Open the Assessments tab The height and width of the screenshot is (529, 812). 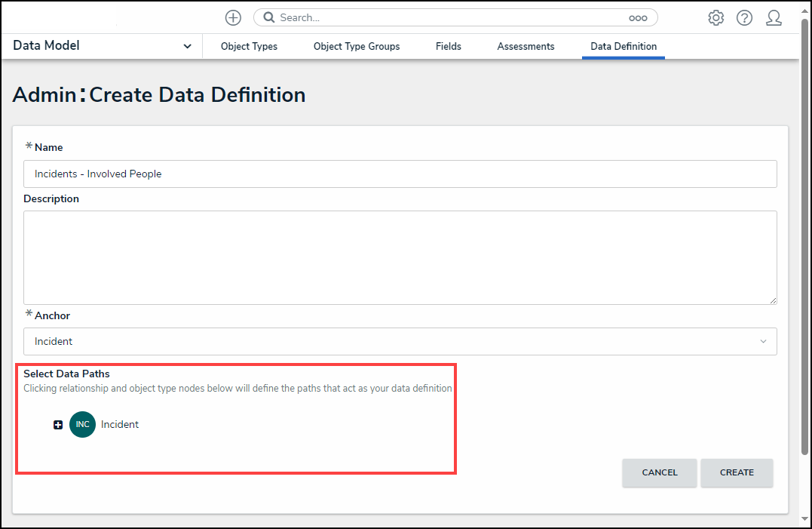tap(526, 47)
